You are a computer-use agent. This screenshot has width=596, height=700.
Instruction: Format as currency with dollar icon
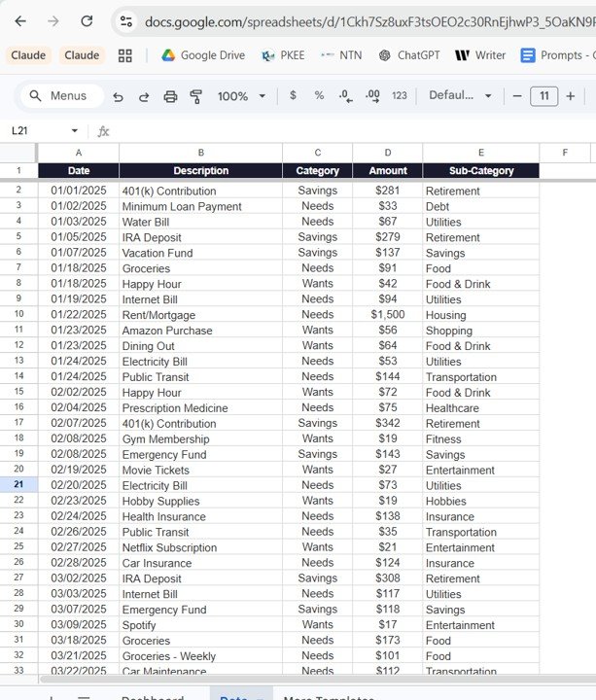(x=294, y=96)
